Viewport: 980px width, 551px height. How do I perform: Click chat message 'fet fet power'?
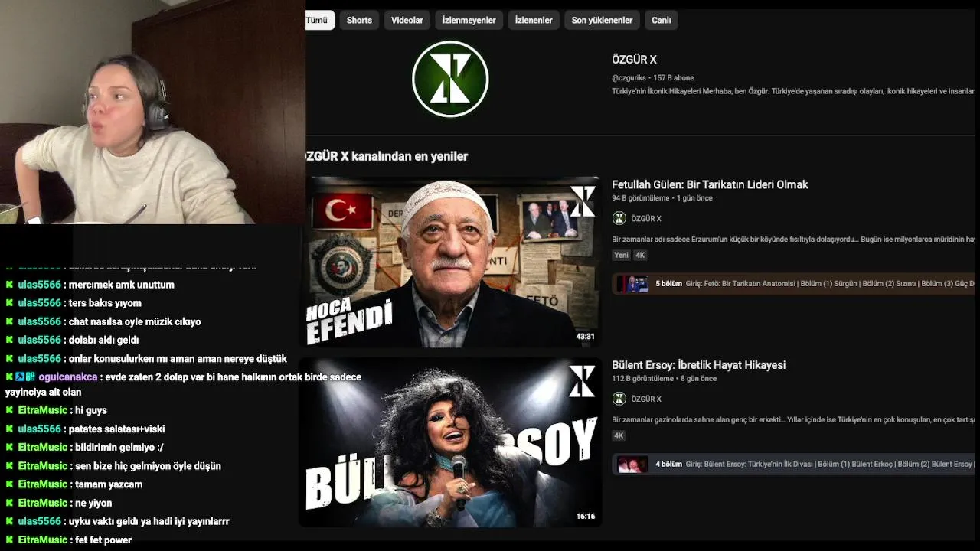tap(103, 540)
